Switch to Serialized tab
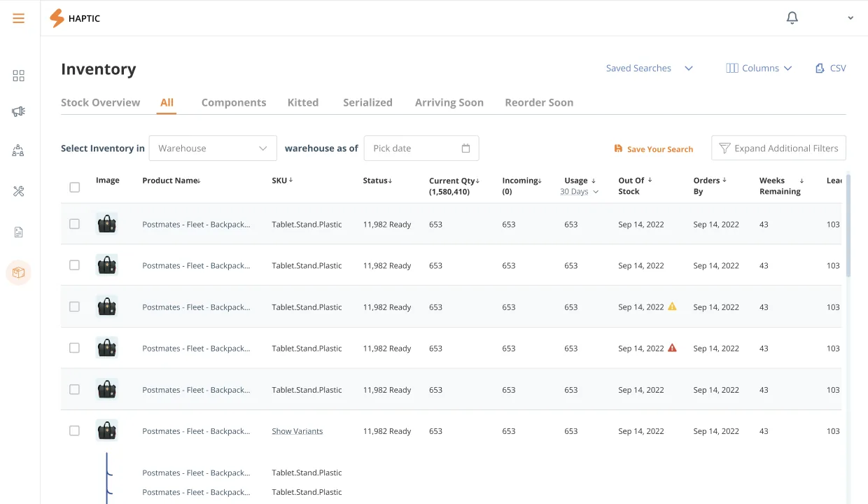Screen dimensions: 868x504 (x=367, y=102)
